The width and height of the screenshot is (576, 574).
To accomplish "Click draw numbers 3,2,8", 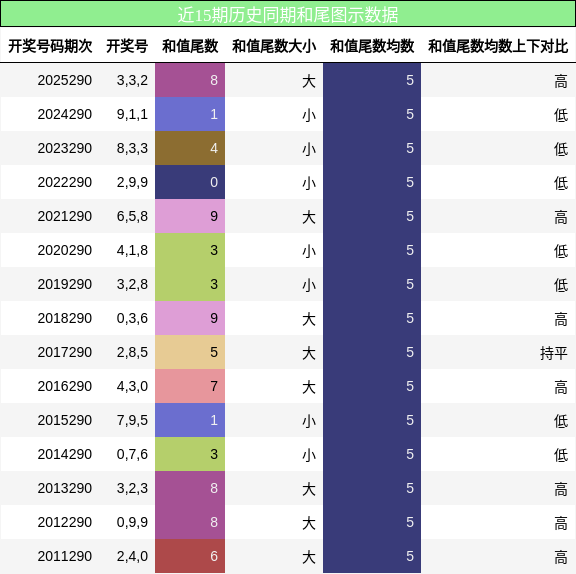I will pos(132,284).
